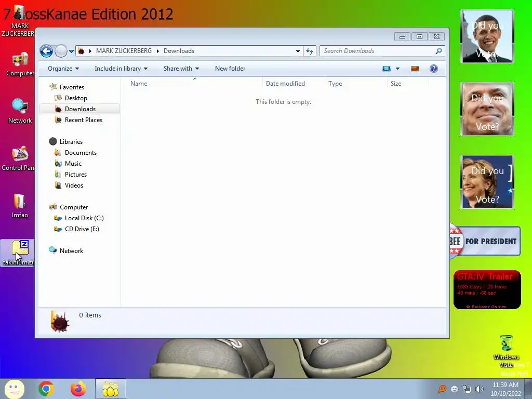Open Explorer help button

click(434, 69)
